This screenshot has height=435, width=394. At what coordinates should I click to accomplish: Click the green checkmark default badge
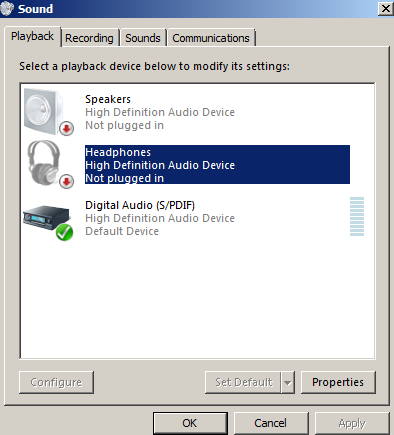(65, 232)
